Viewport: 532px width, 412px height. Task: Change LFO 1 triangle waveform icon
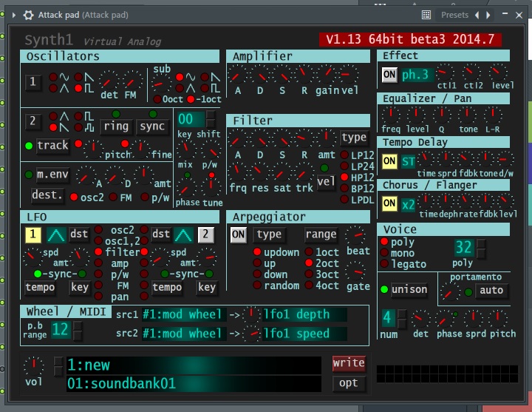[56, 234]
